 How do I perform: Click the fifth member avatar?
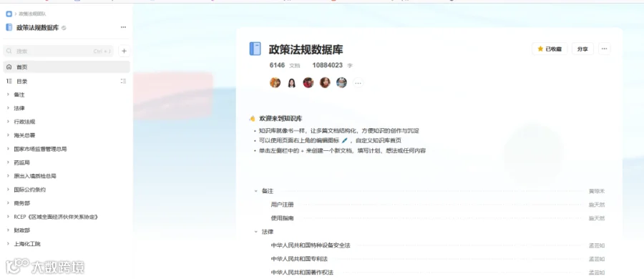coord(342,82)
